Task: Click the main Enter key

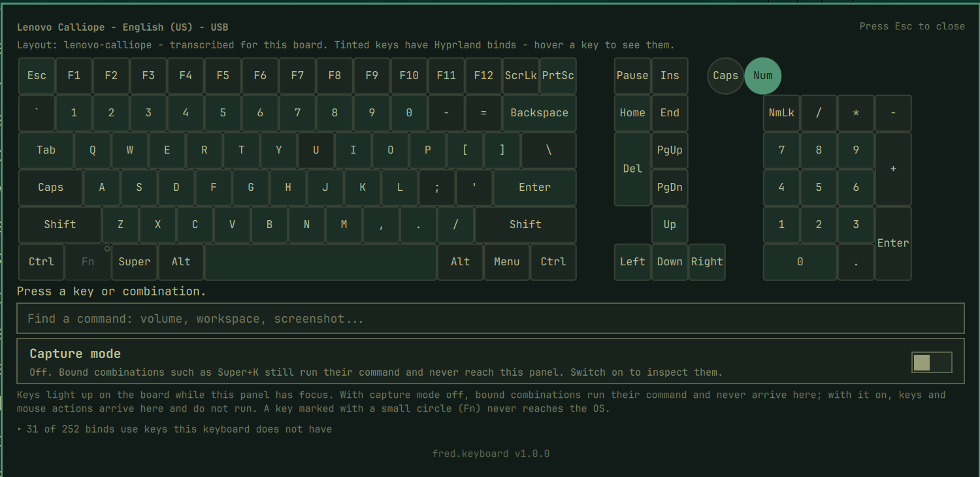Action: coord(534,188)
